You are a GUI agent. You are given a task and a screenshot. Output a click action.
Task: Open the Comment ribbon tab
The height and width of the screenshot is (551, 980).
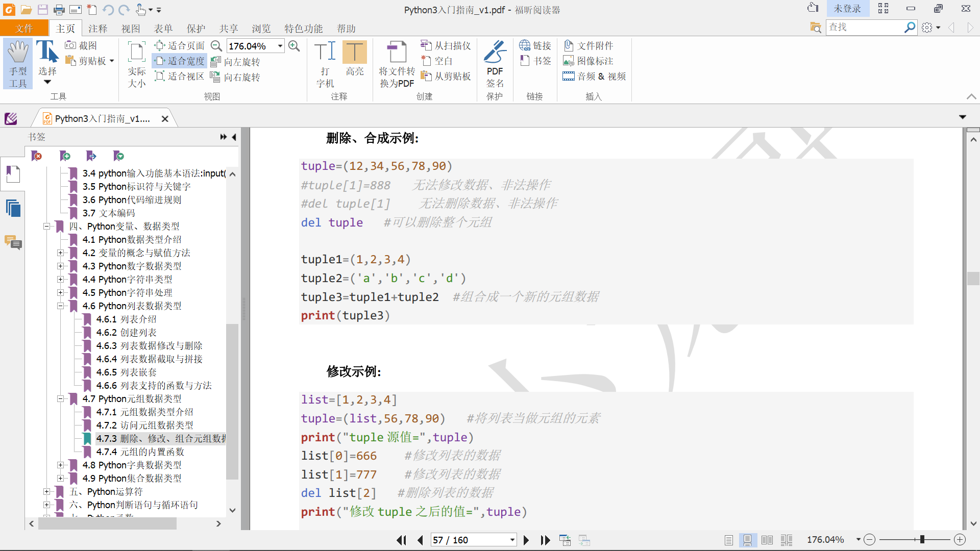(97, 29)
